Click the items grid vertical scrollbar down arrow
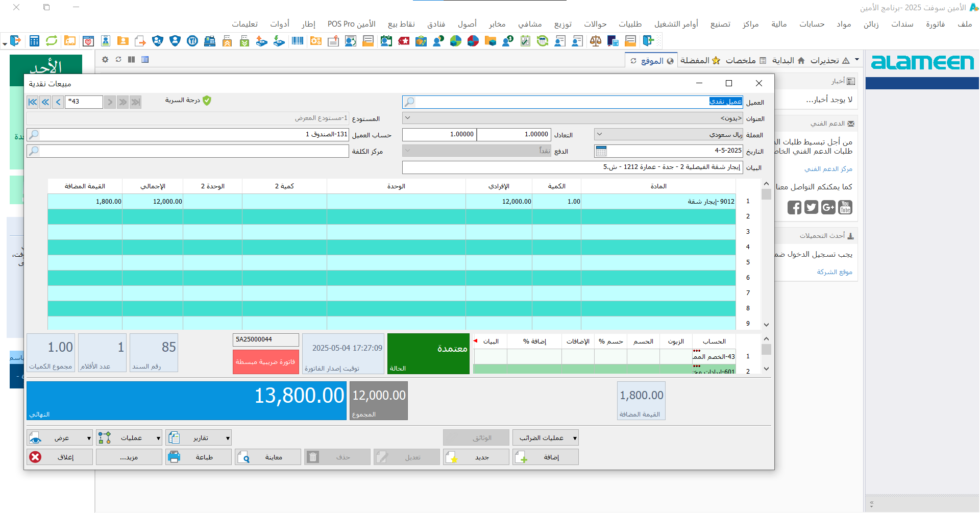Screen dimensions: 980x513 [x=766, y=325]
